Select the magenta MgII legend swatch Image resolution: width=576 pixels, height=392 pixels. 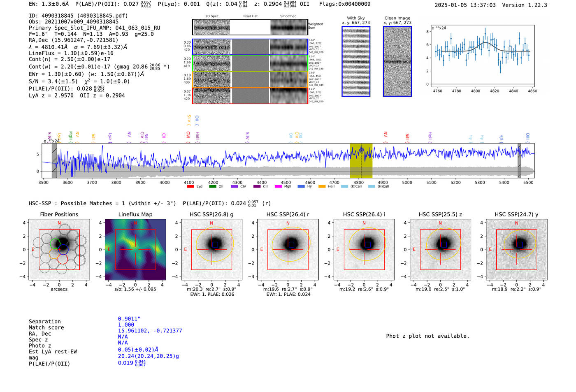278,186
